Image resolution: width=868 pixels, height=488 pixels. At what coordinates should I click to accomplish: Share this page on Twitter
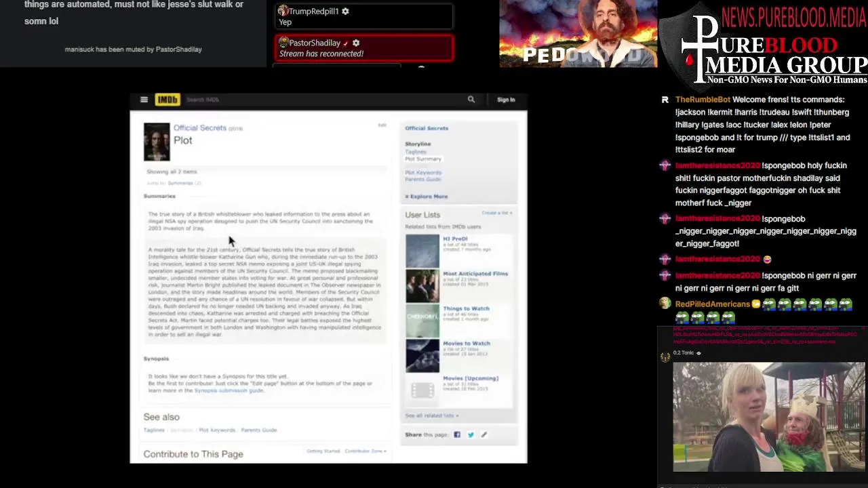click(471, 434)
